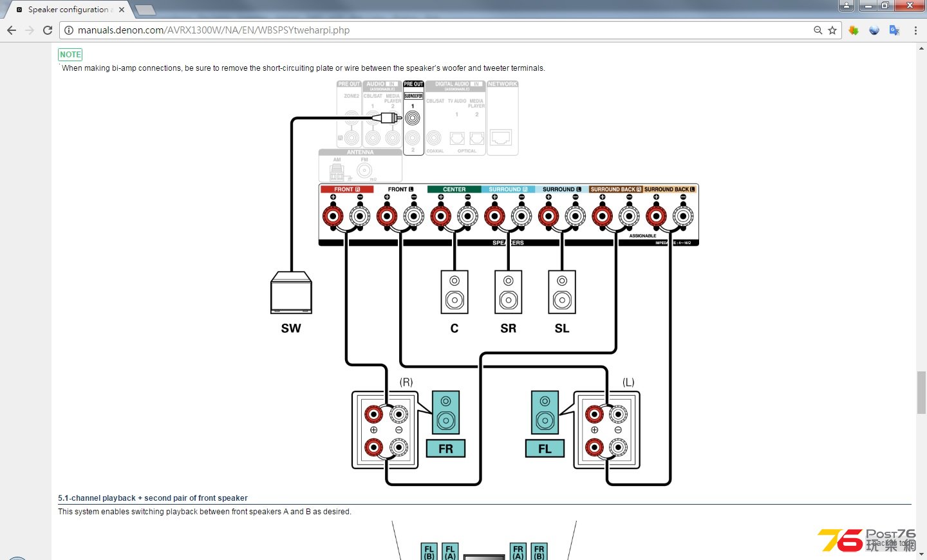The image size is (927, 560).
Task: Click the SURROUND BACK R terminal label
Action: (616, 189)
